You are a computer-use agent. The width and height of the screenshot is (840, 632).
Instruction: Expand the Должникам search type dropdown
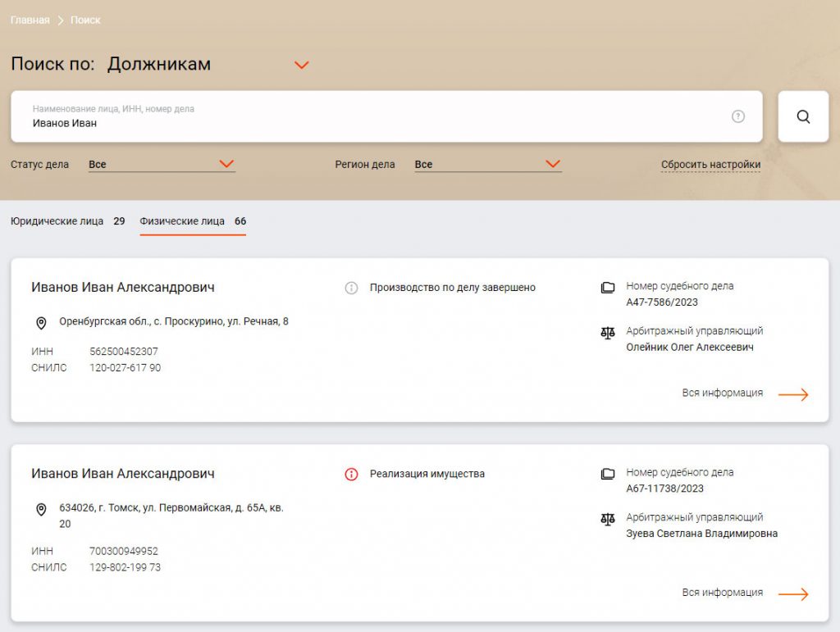[301, 65]
